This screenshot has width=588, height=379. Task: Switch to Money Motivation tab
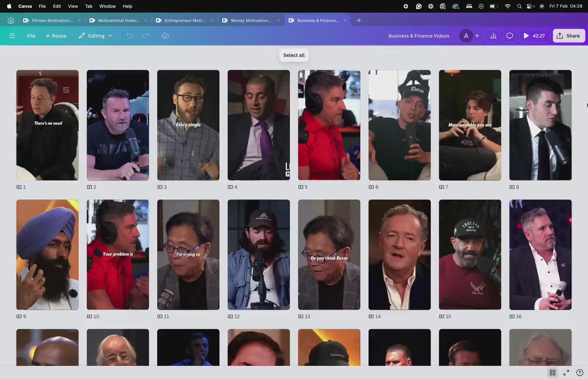[x=251, y=20]
